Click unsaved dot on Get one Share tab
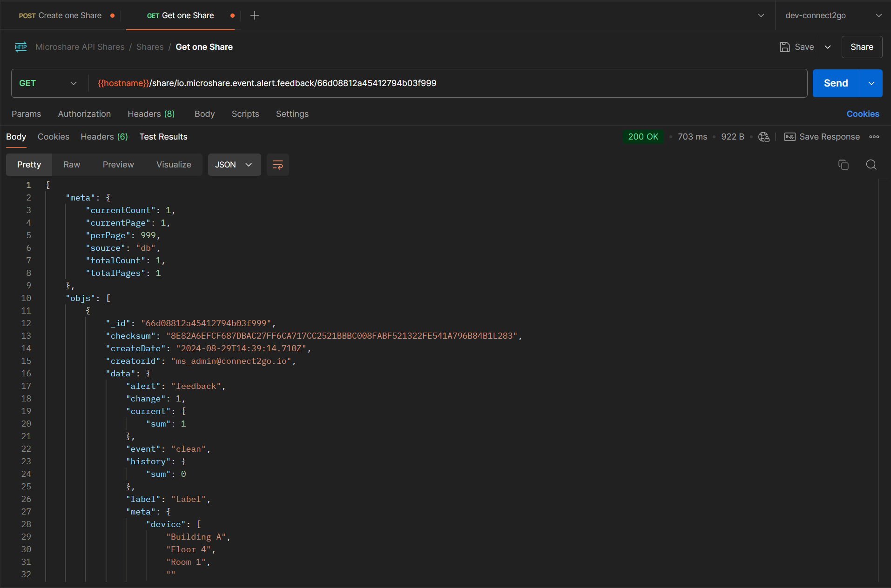The image size is (891, 588). pyautogui.click(x=232, y=15)
